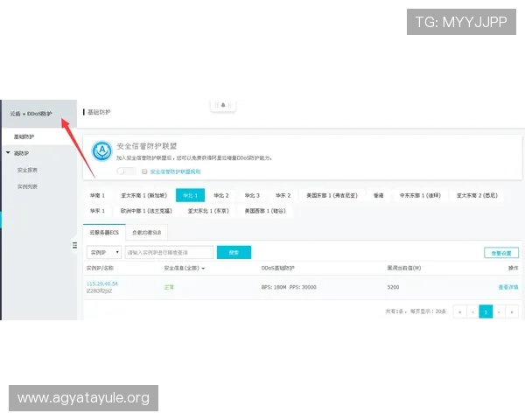Switch to region 华东 2
Screen dimensions: 525x420
283,195
